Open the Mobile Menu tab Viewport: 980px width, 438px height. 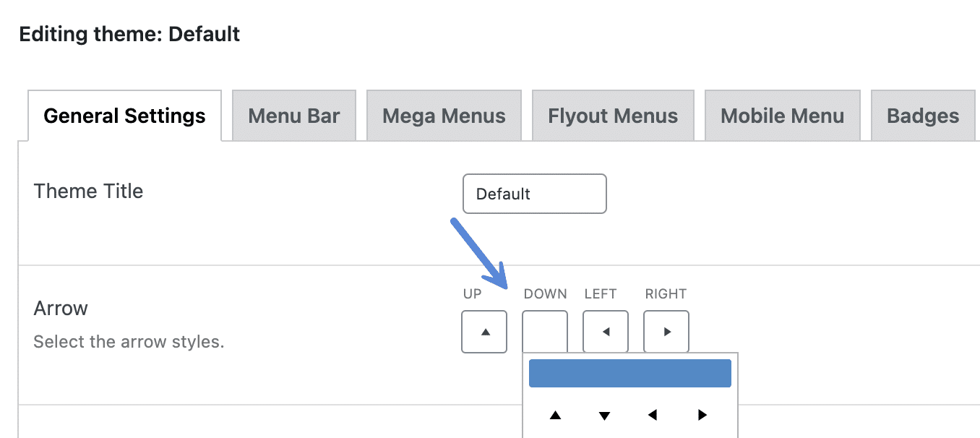pos(782,115)
